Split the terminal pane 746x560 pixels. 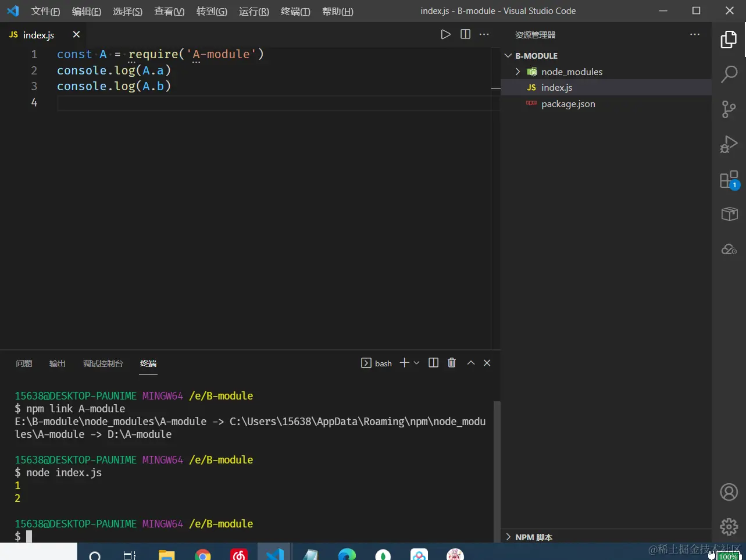tap(433, 363)
